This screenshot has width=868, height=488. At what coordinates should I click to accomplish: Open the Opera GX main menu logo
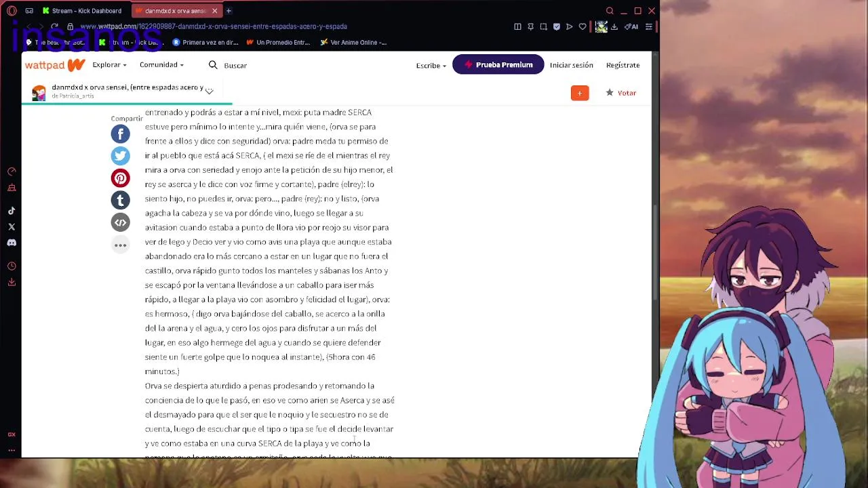click(12, 11)
